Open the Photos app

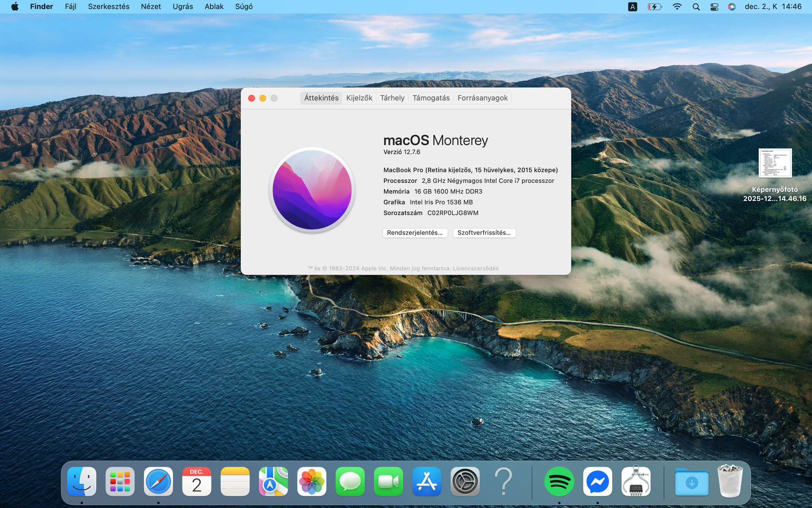tap(312, 481)
